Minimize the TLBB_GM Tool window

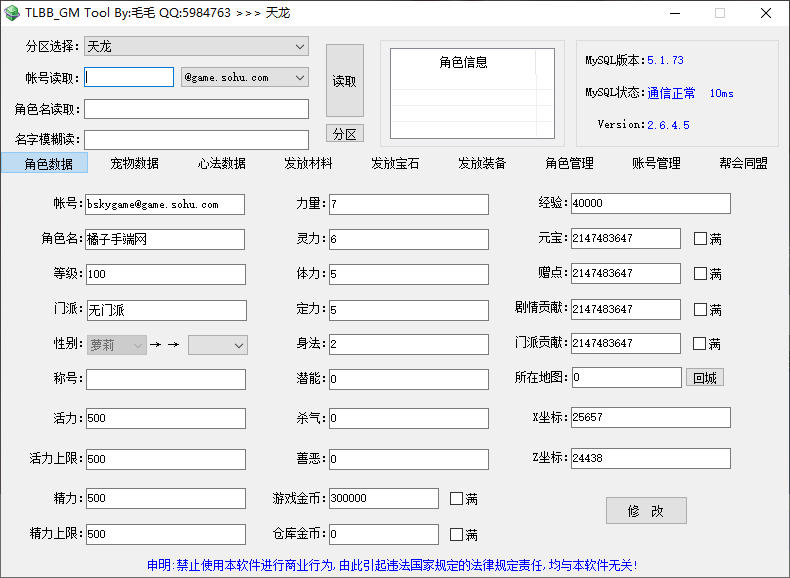[x=675, y=13]
